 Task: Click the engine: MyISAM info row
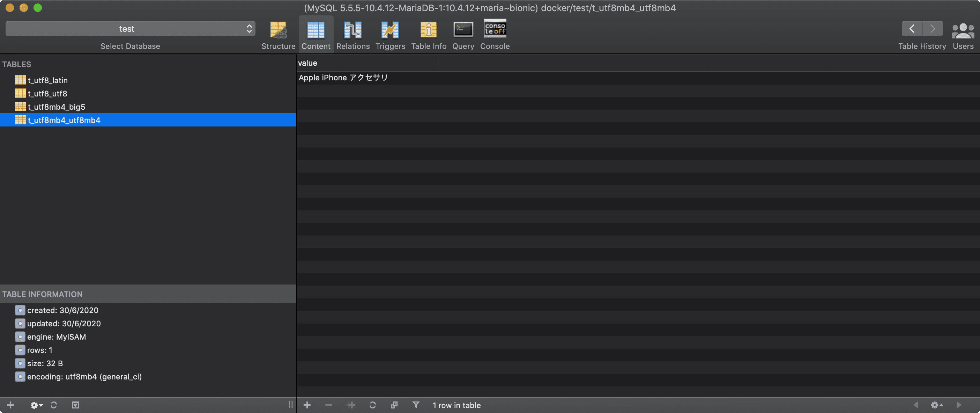(148, 337)
